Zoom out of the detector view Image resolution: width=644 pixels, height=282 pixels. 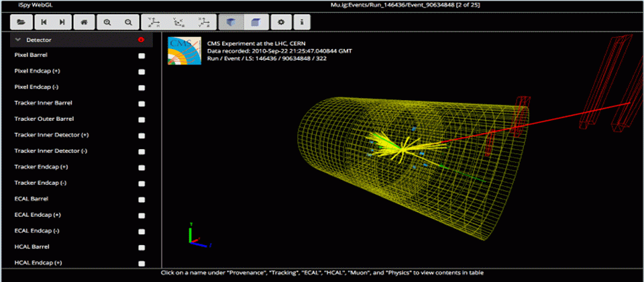(129, 22)
